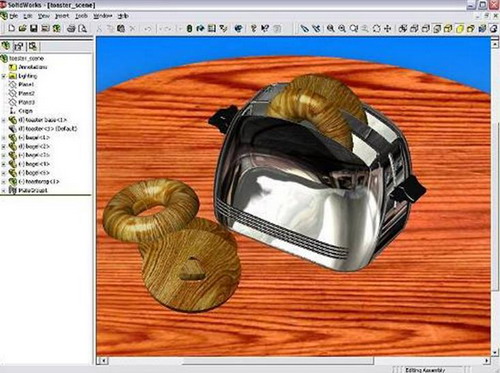
Task: Open the Edit menu
Action: point(28,16)
